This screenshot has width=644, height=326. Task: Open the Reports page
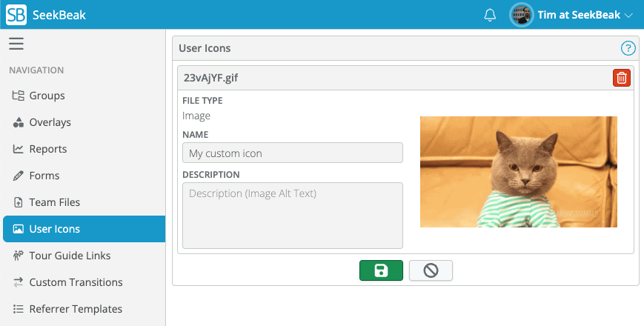(48, 149)
